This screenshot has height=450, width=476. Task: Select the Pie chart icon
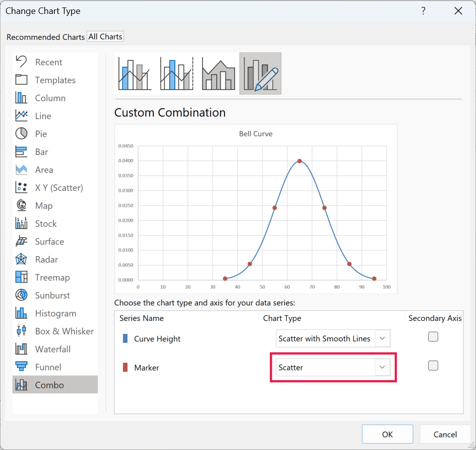coord(21,134)
